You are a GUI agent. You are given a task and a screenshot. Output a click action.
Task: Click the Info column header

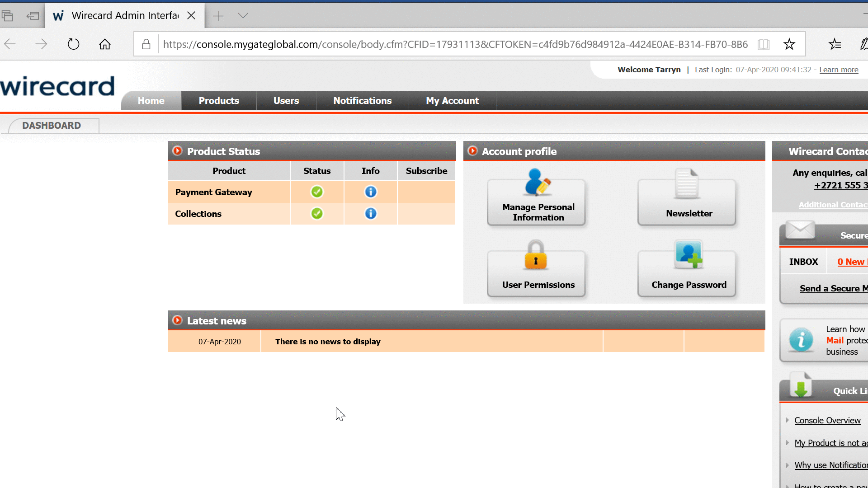point(371,171)
